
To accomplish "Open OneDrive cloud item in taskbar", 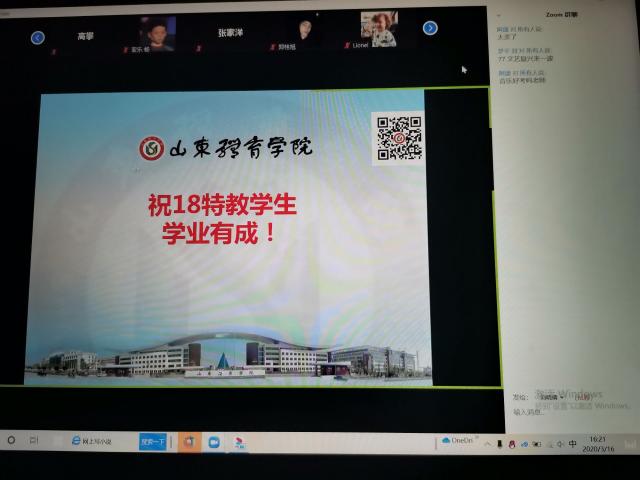I will point(457,440).
